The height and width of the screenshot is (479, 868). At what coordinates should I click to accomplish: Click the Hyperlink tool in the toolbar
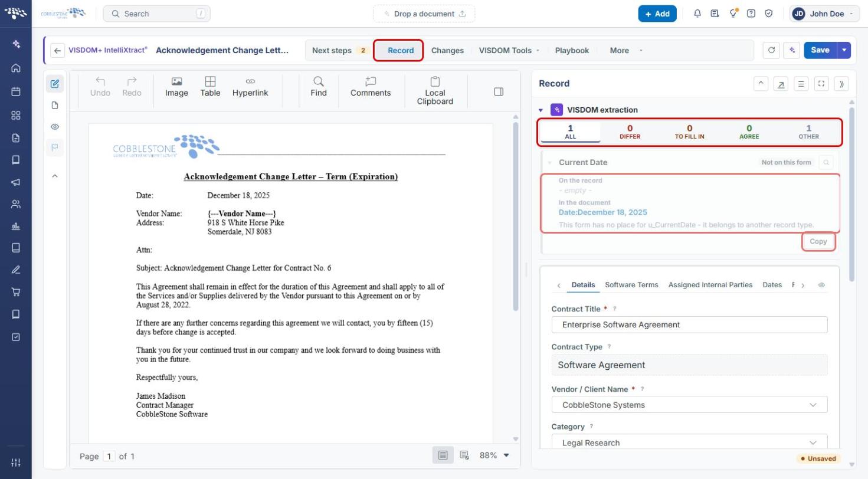[x=250, y=87]
